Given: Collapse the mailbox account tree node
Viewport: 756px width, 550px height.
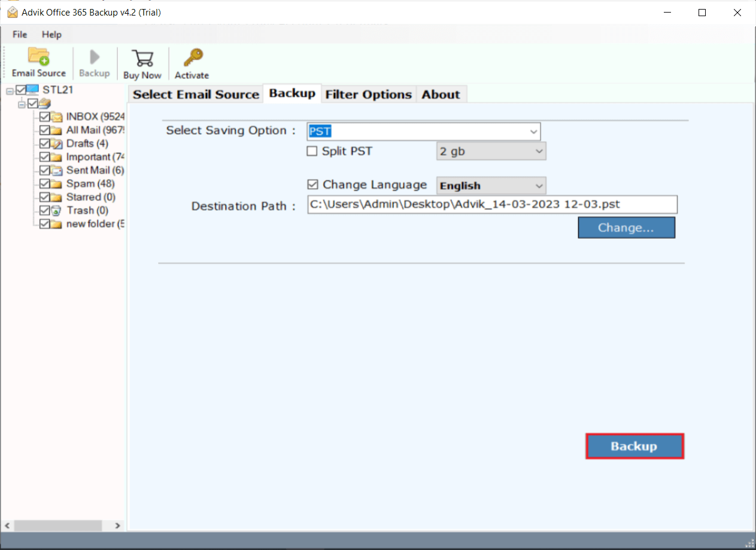Looking at the screenshot, I should 22,104.
